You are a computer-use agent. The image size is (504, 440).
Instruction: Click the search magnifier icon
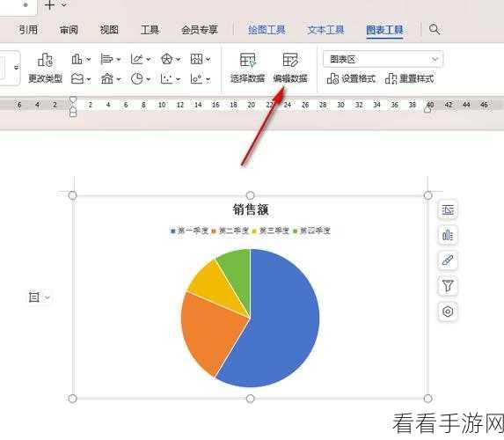[434, 29]
